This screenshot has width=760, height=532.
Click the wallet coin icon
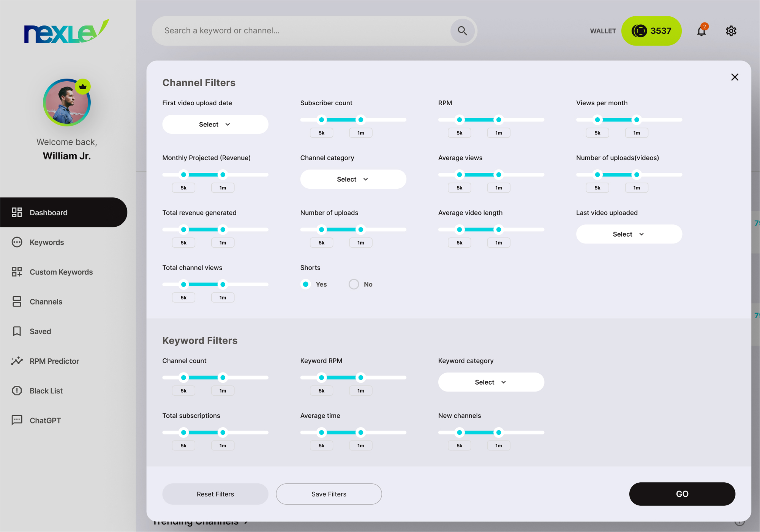pos(639,31)
